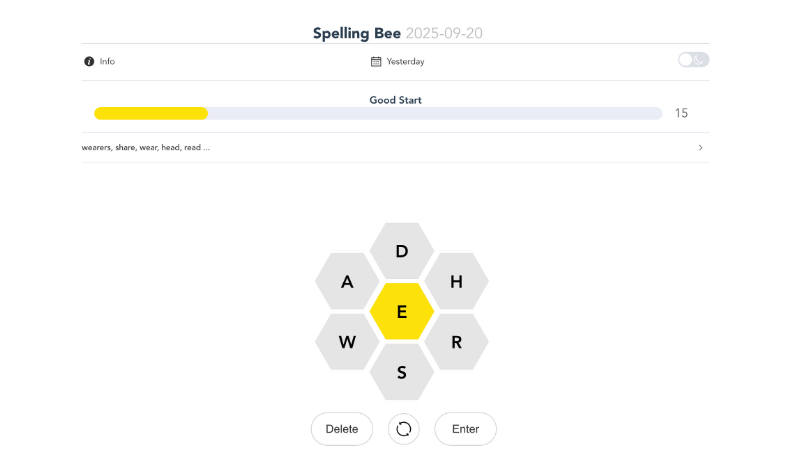
Task: Click the Spelling Bee title
Action: click(357, 33)
